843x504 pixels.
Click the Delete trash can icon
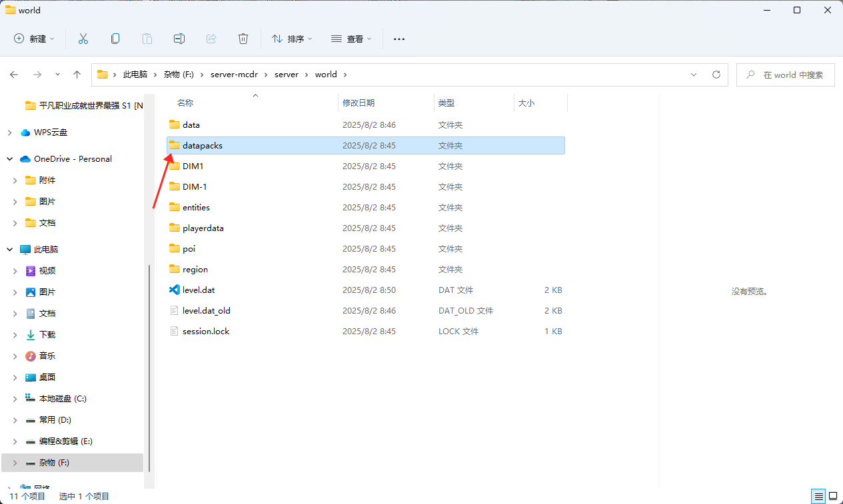click(x=243, y=39)
